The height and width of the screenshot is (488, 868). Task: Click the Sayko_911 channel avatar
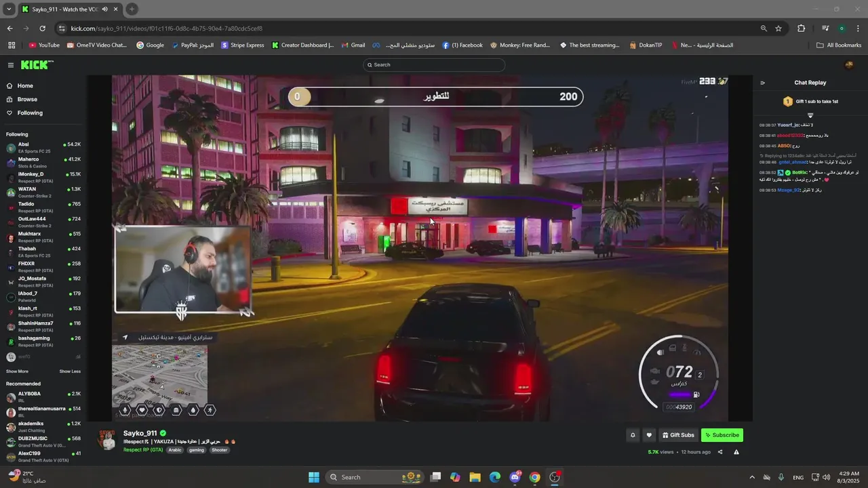(x=106, y=440)
